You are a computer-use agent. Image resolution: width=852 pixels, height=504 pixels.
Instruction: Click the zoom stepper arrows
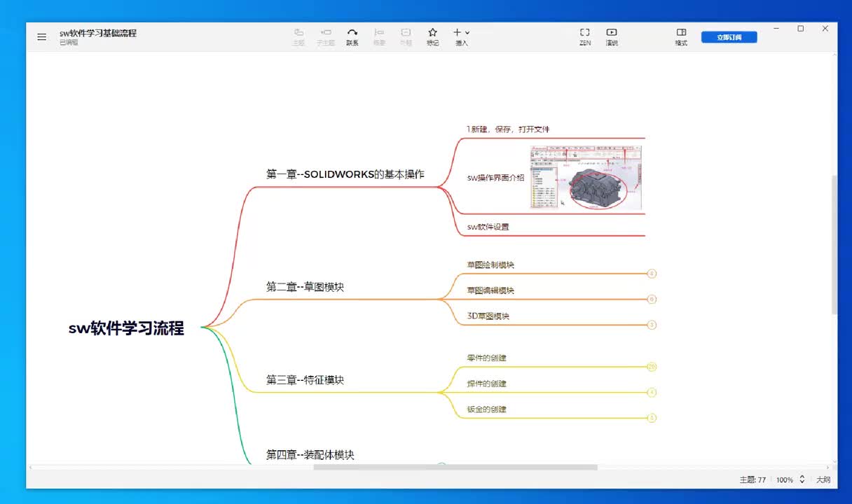(x=802, y=480)
